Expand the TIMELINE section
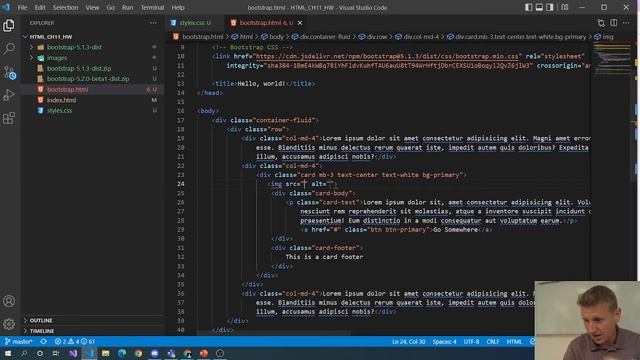The width and height of the screenshot is (640, 360). pyautogui.click(x=42, y=331)
